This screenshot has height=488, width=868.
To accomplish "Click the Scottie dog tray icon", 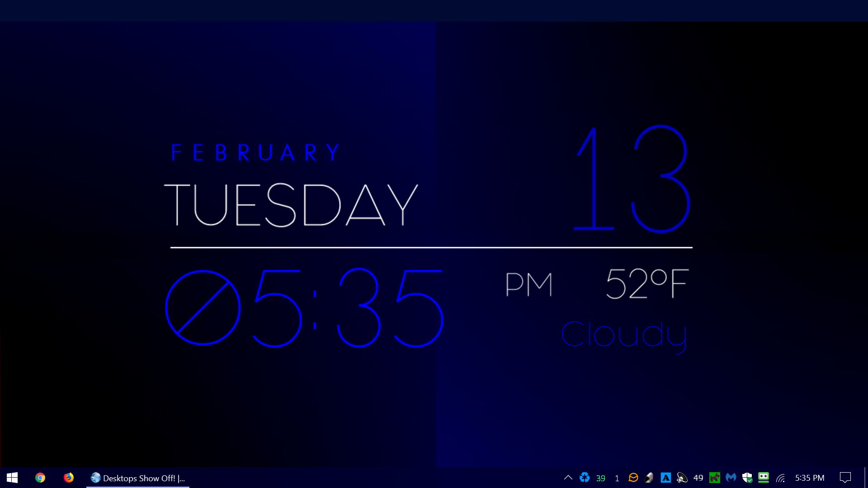I will click(x=714, y=478).
